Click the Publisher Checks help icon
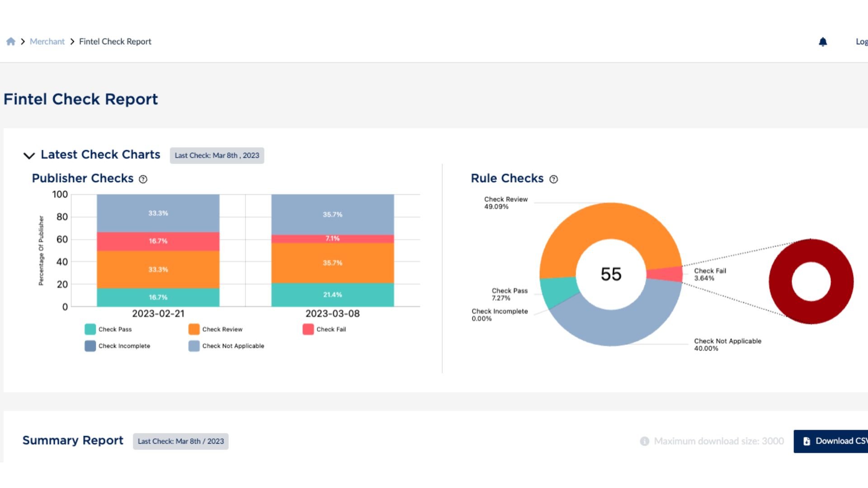This screenshot has width=868, height=488. 143,179
